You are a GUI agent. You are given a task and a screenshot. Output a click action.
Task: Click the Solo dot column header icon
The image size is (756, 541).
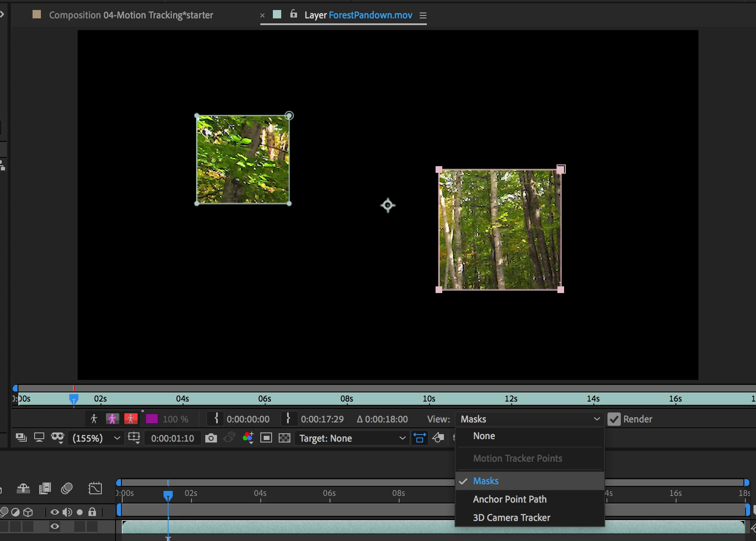(x=80, y=512)
